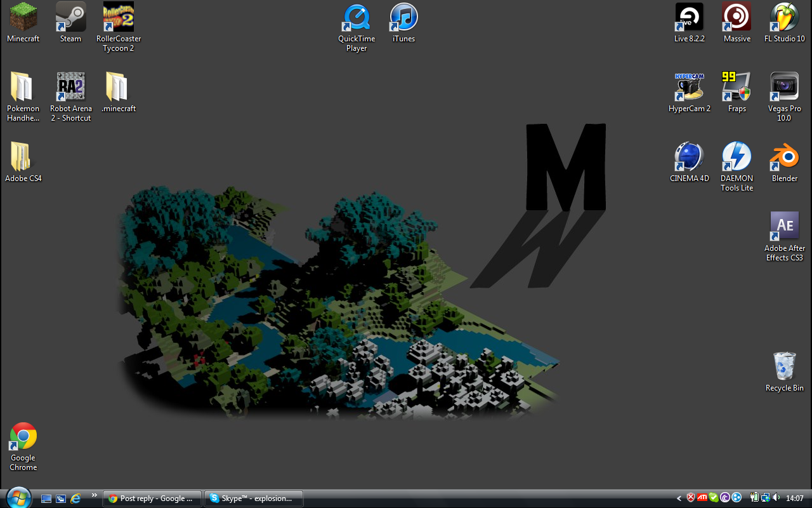Image resolution: width=812 pixels, height=508 pixels.
Task: Select the Adobe CS4 folder
Action: point(23,162)
